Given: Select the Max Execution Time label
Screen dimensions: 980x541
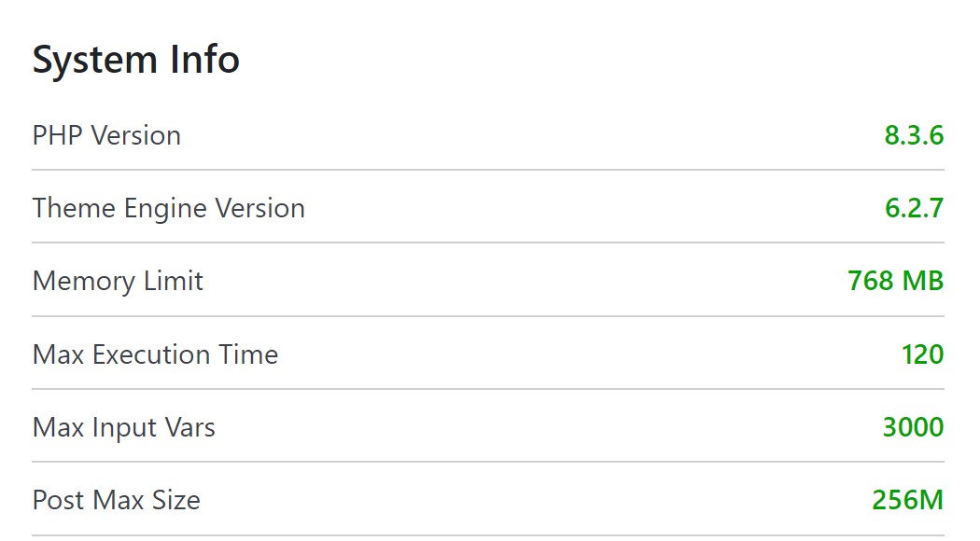Looking at the screenshot, I should coord(155,354).
